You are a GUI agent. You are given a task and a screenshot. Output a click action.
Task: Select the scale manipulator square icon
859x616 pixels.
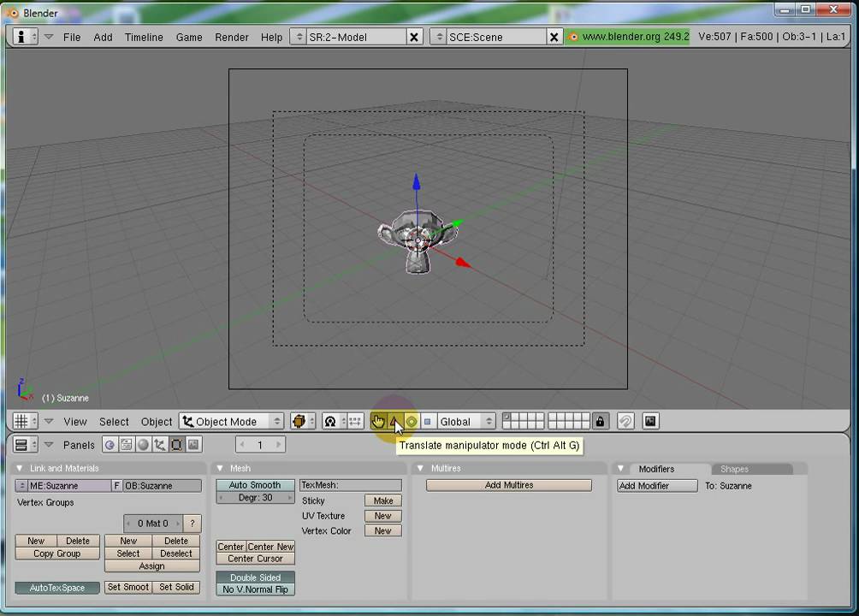point(428,422)
